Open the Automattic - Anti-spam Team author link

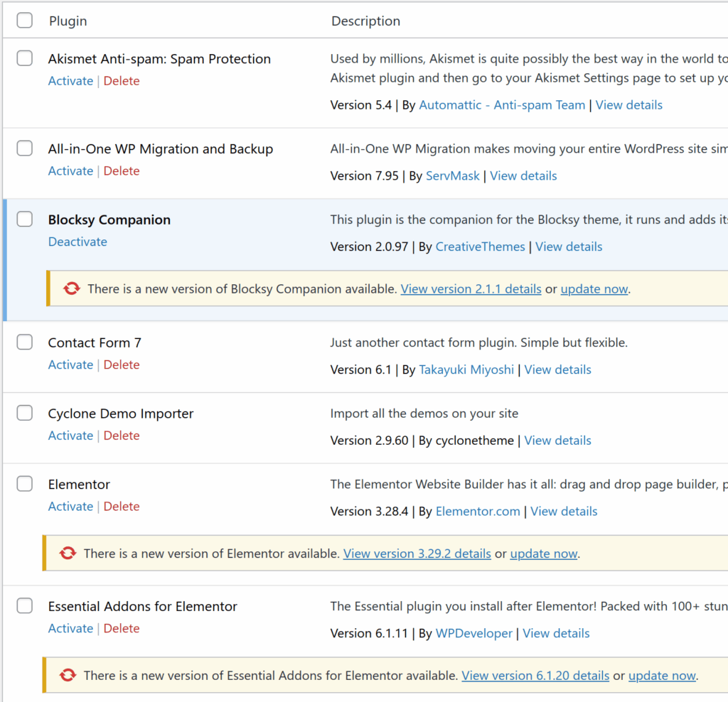[502, 105]
